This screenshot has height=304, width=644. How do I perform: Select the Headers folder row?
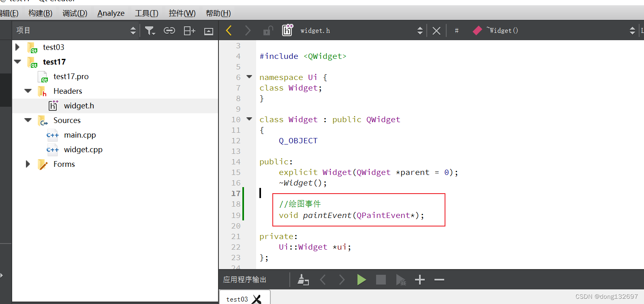point(115,91)
